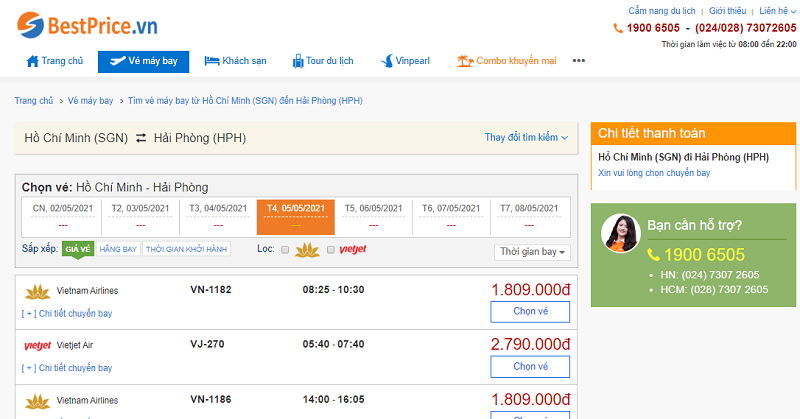Open the Vé máy bay tab

[x=143, y=62]
